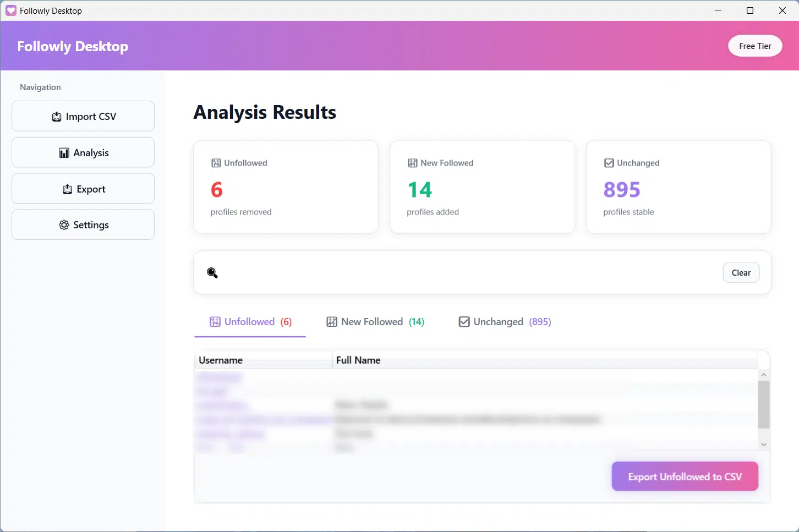Minimize the Followly Desktop window
Screen dimensions: 799x532
coord(718,10)
